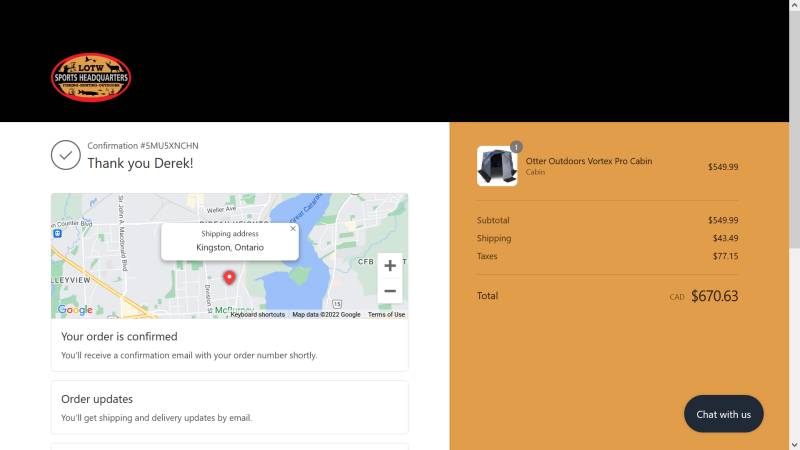800x450 pixels.
Task: Click the scrollbar up arrow
Action: (x=794, y=4)
